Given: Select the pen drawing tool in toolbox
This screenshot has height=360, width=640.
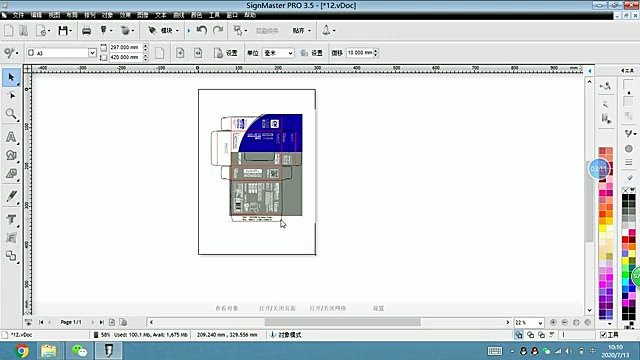Looking at the screenshot, I should [x=11, y=197].
